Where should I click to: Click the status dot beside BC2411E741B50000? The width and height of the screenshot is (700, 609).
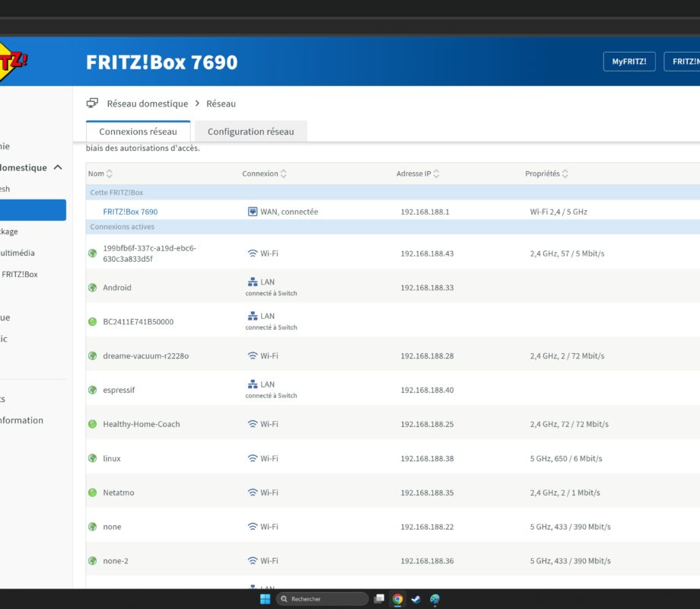[x=92, y=322]
